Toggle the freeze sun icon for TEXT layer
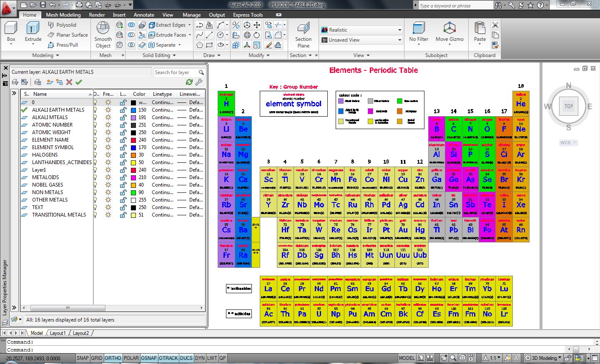The height and width of the screenshot is (364, 600). click(x=108, y=207)
